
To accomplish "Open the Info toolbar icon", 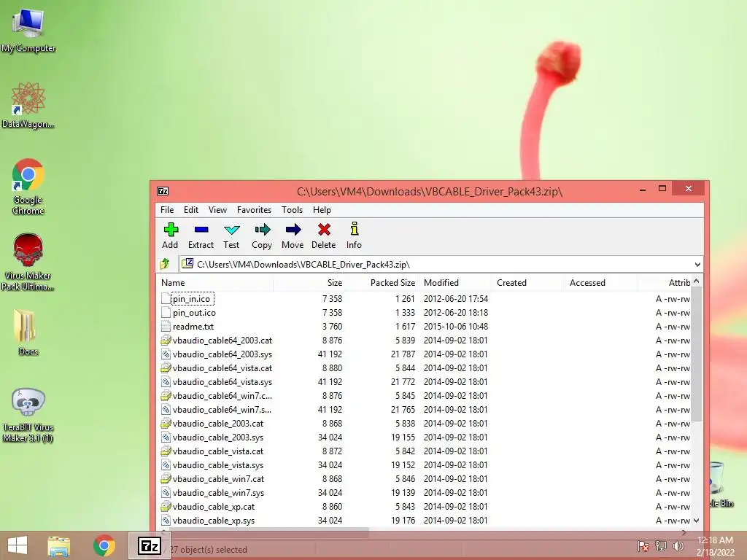I will pos(354,229).
